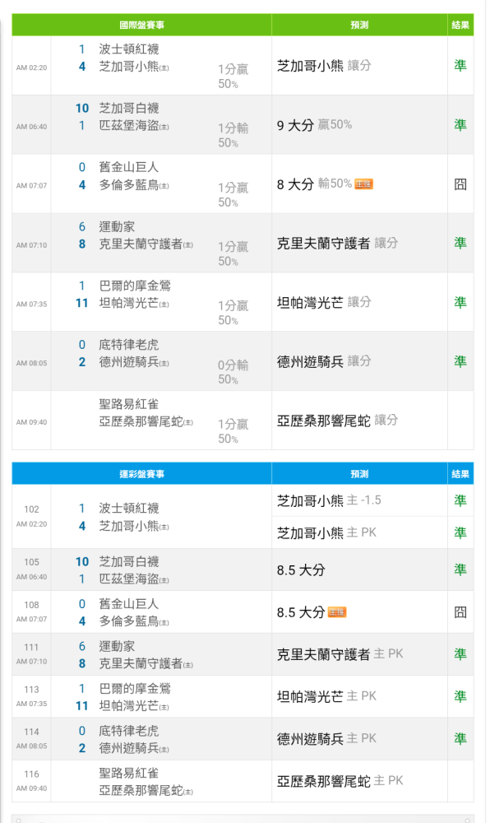The width and height of the screenshot is (504, 823).
Task: Click game number 111 in the 運彩盤 table
Action: click(x=31, y=647)
